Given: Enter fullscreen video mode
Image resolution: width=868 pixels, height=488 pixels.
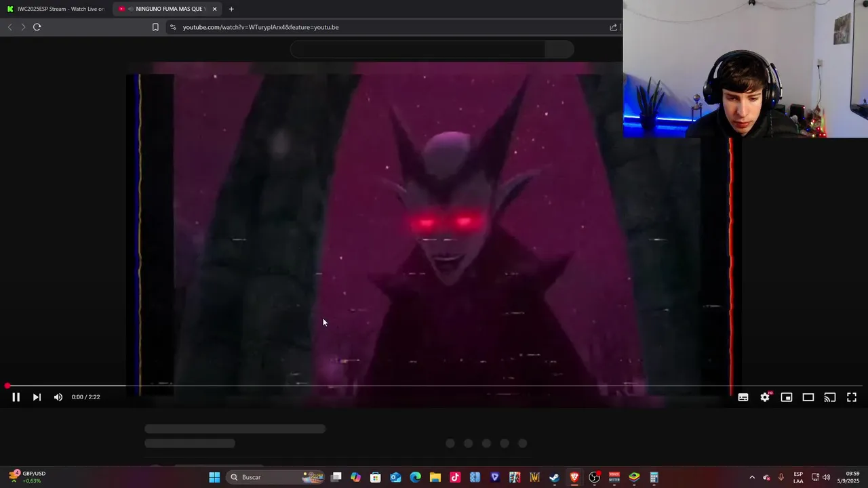Looking at the screenshot, I should (x=852, y=397).
